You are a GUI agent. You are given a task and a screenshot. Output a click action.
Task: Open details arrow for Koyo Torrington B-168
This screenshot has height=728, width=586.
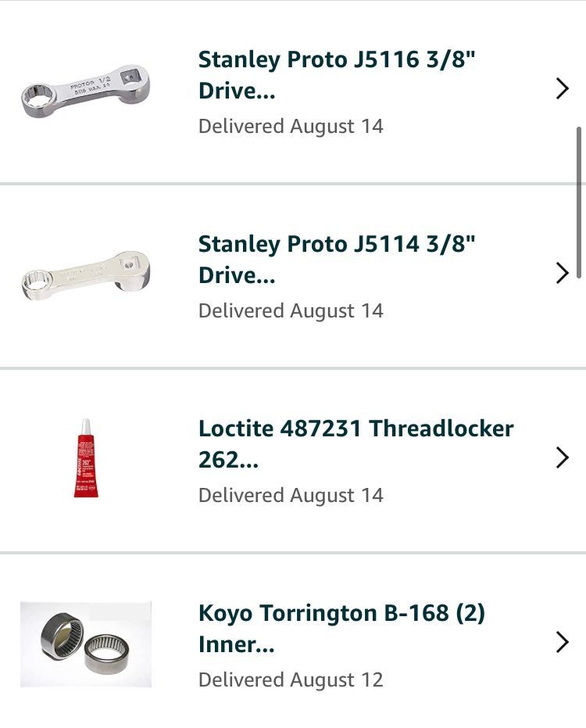(x=562, y=643)
